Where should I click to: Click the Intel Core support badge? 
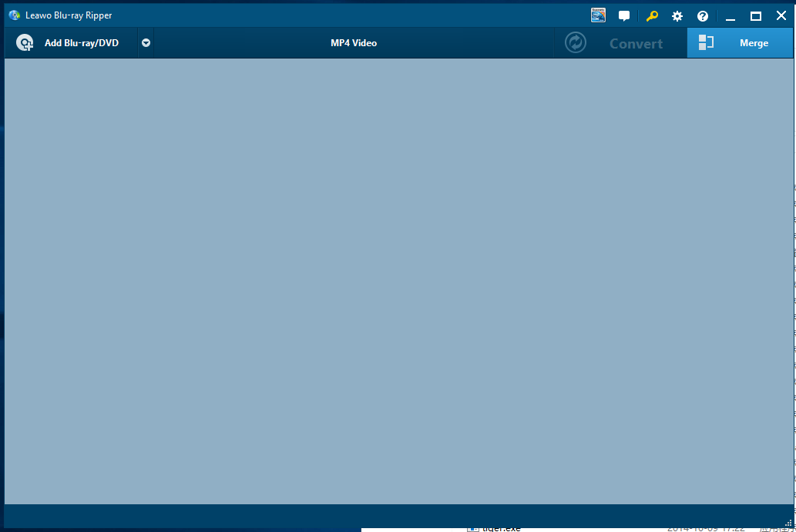[598, 15]
